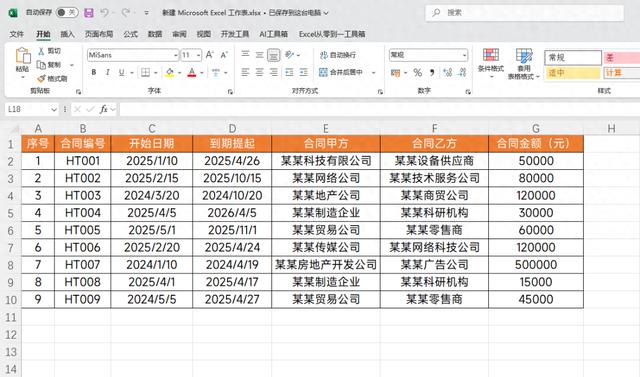
Task: Decrease indent icon
Action: tap(289, 73)
